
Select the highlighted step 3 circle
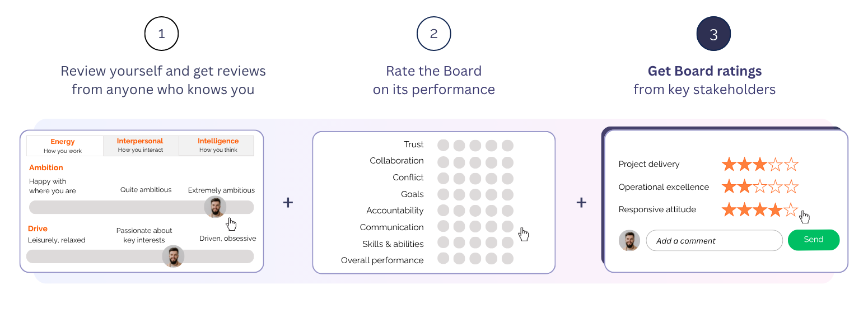tap(713, 34)
